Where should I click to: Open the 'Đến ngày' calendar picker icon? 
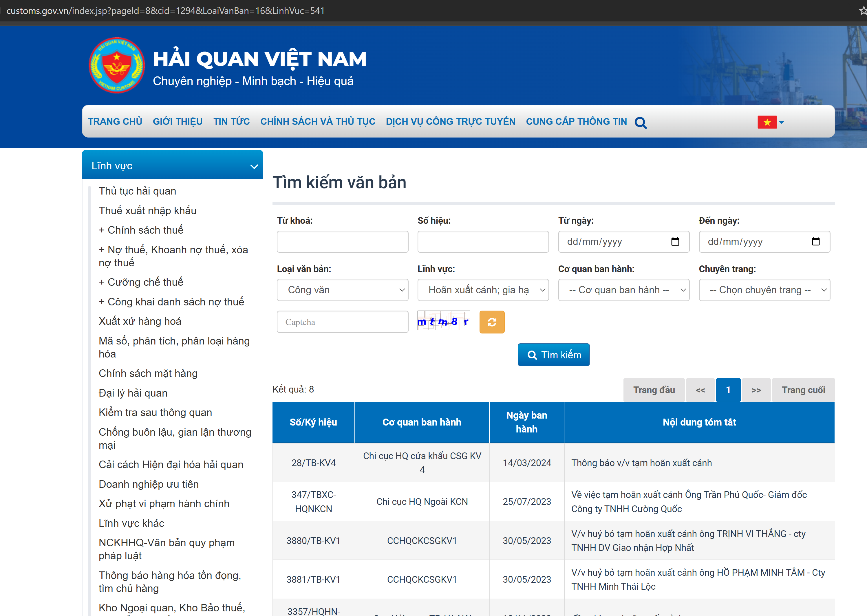click(x=815, y=242)
